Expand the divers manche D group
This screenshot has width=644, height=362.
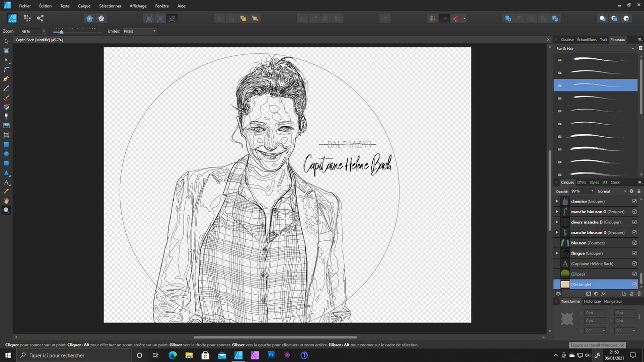[x=557, y=222]
